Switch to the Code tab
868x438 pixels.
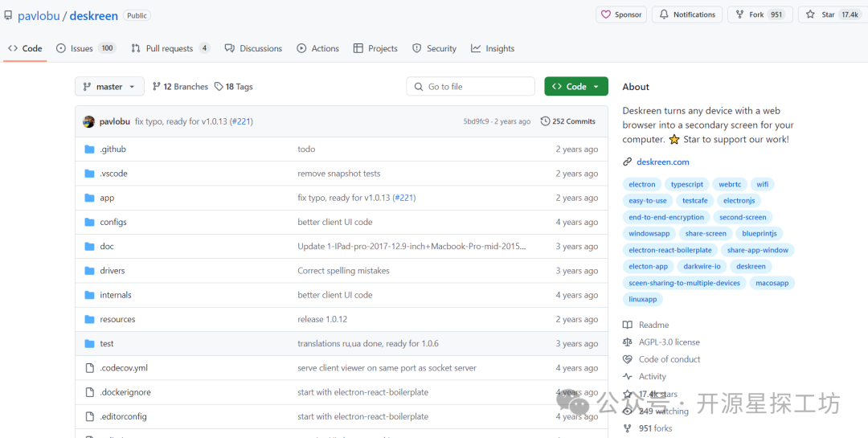(25, 49)
